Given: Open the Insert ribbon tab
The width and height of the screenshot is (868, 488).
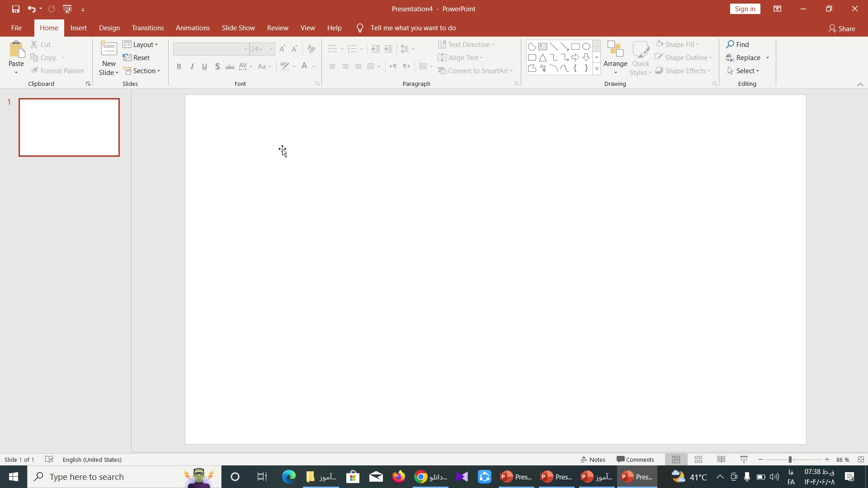Looking at the screenshot, I should pos(78,28).
